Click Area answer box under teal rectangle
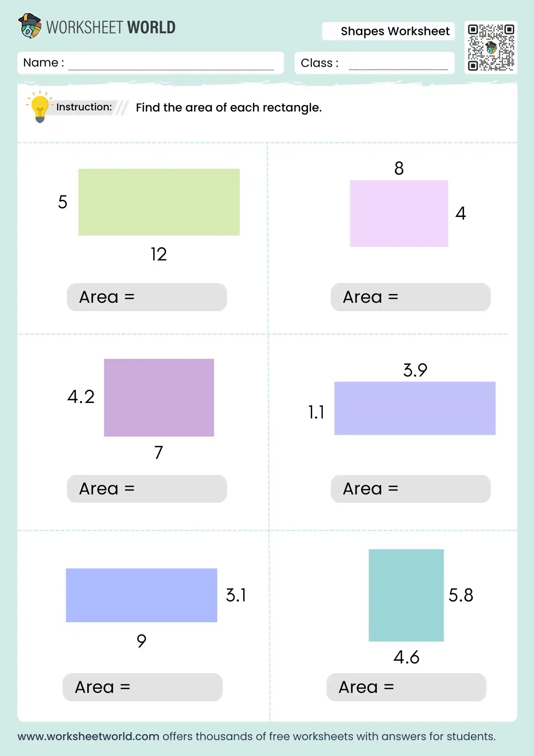This screenshot has height=756, width=534. [x=406, y=687]
